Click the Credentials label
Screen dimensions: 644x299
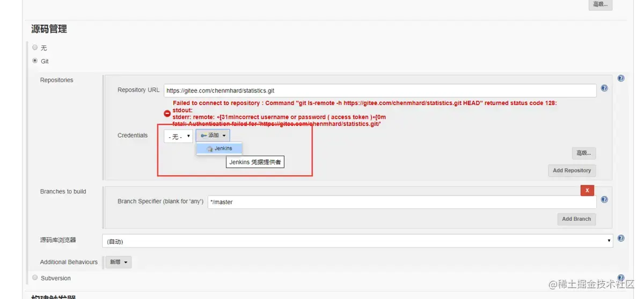click(133, 135)
